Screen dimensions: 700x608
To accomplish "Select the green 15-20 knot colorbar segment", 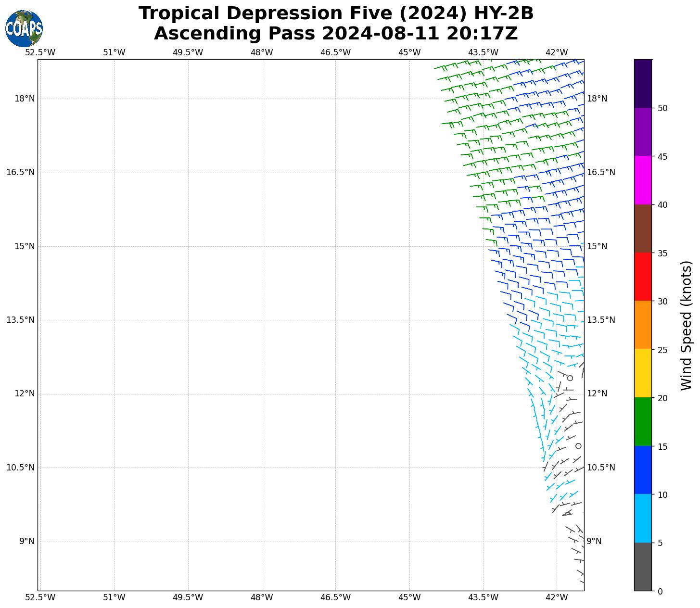I will [x=643, y=421].
